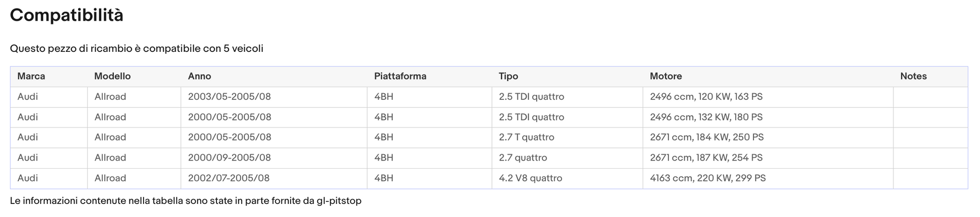Click the gl-pitstop information footnote

(x=186, y=201)
